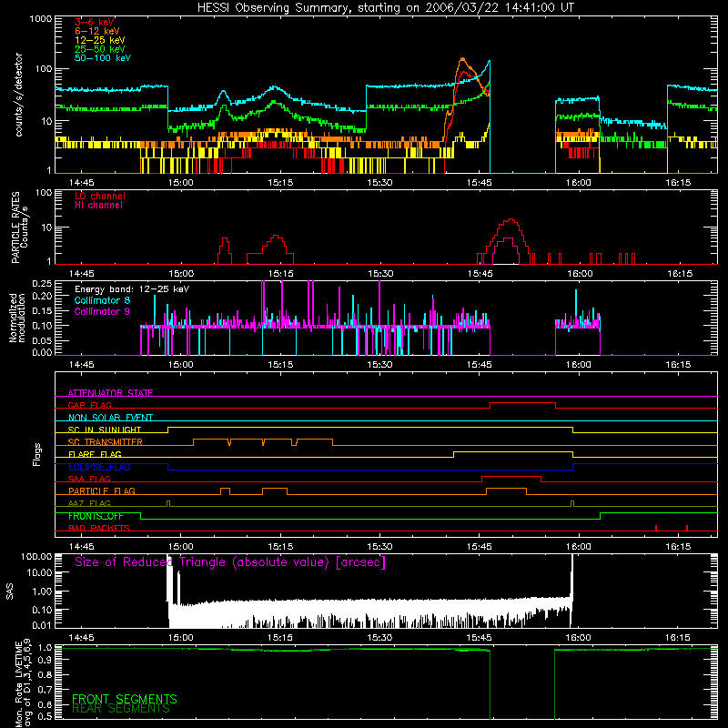Viewport: 728px width, 728px height.
Task: Click the cyan 50-100 keV legend label
Action: coord(103,58)
